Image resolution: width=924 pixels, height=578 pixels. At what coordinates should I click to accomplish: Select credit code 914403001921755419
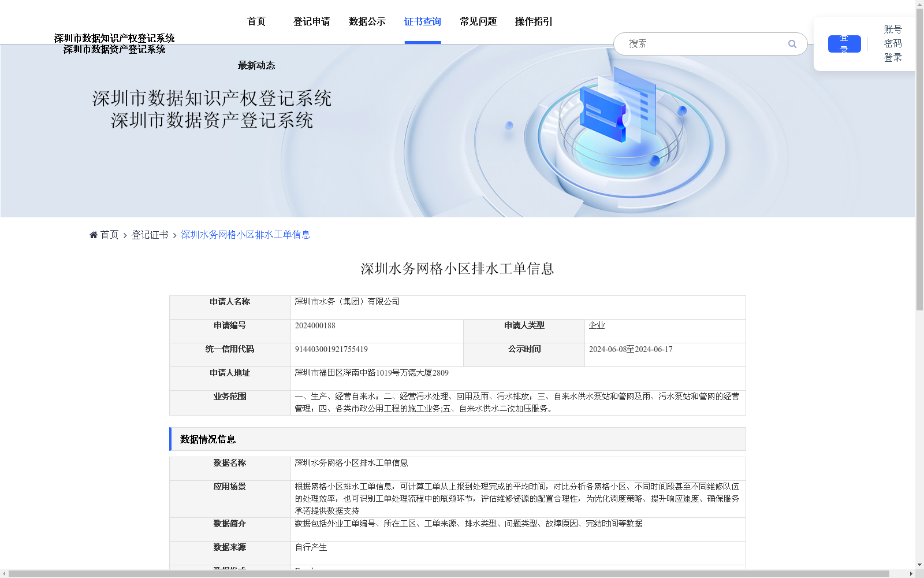331,349
